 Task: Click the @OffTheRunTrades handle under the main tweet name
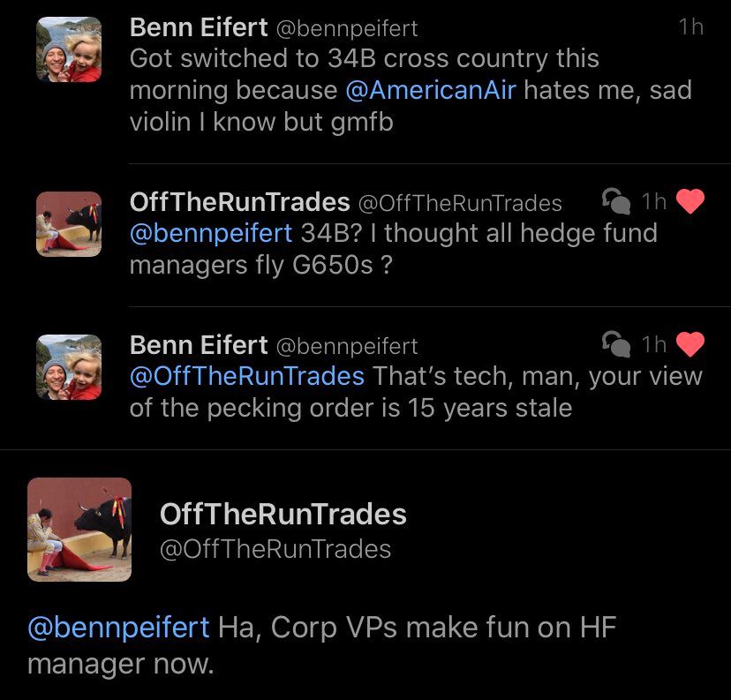(x=275, y=549)
